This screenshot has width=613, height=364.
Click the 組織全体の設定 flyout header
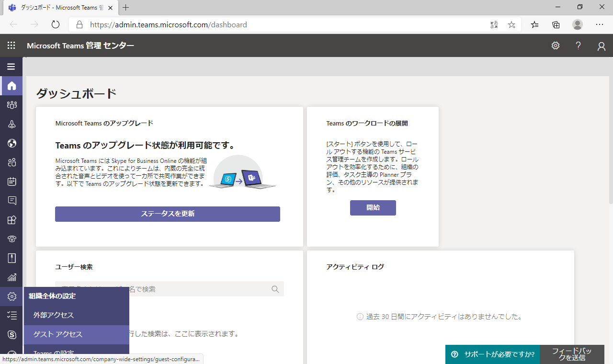tap(52, 296)
